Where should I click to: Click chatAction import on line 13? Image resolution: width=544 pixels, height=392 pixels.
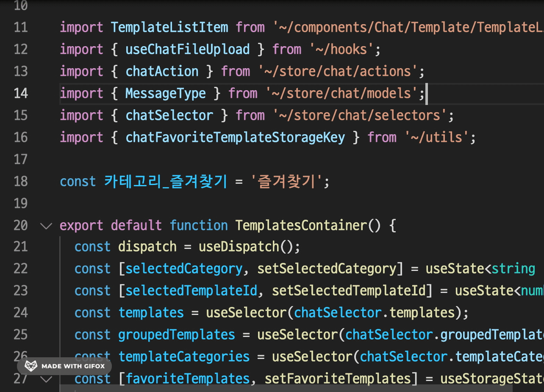click(x=162, y=72)
